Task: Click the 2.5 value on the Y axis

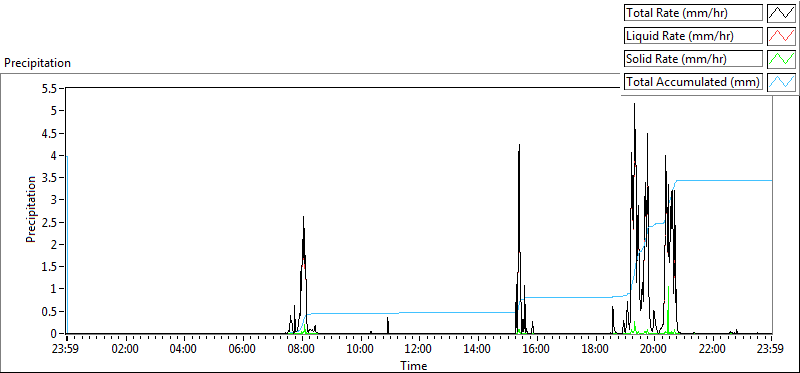Action: pyautogui.click(x=50, y=222)
